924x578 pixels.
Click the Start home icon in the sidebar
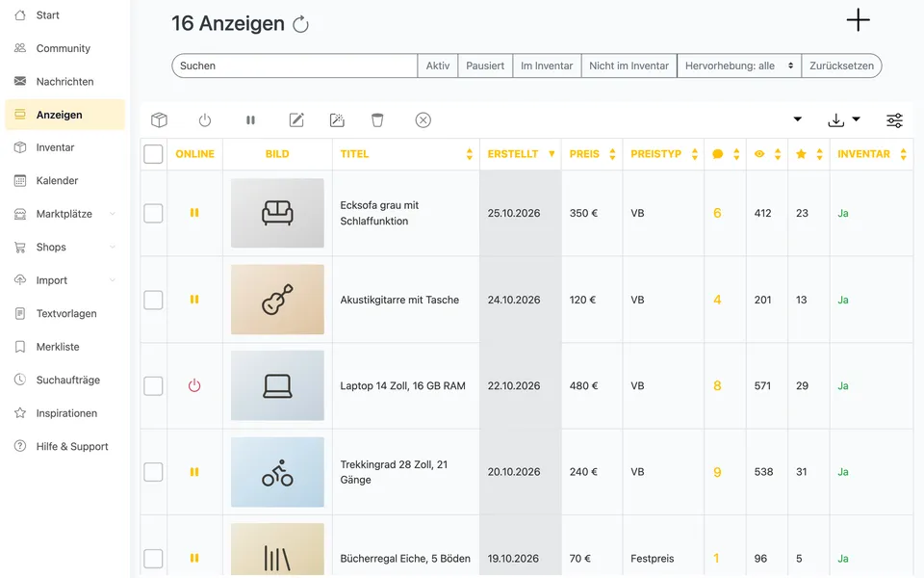(x=20, y=14)
